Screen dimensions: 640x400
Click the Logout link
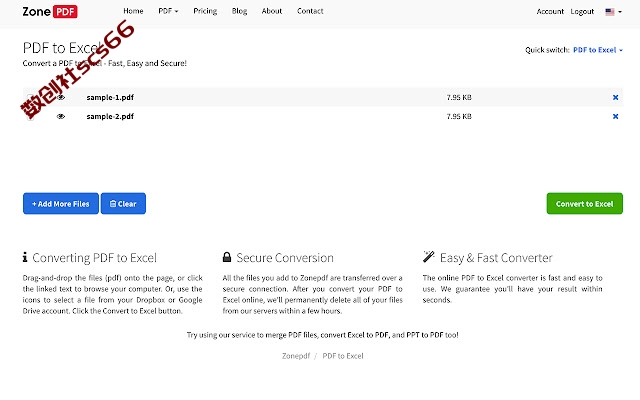(x=582, y=11)
